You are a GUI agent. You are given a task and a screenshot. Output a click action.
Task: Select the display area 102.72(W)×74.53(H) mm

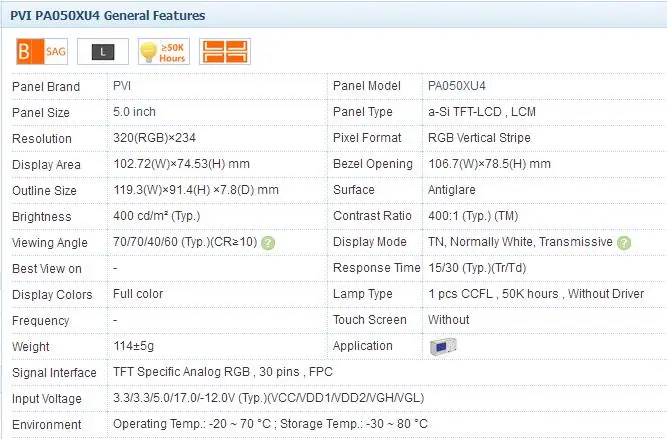182,164
